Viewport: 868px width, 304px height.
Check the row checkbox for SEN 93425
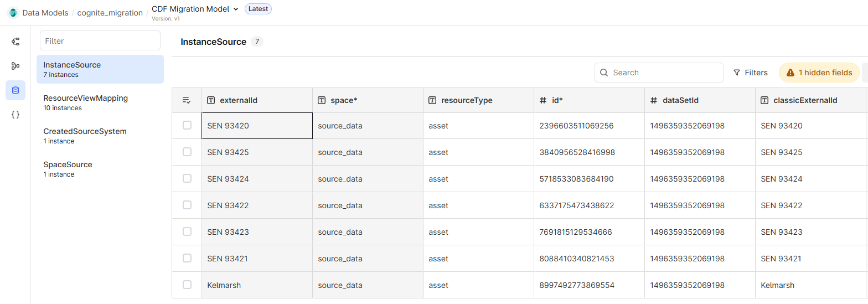[187, 152]
